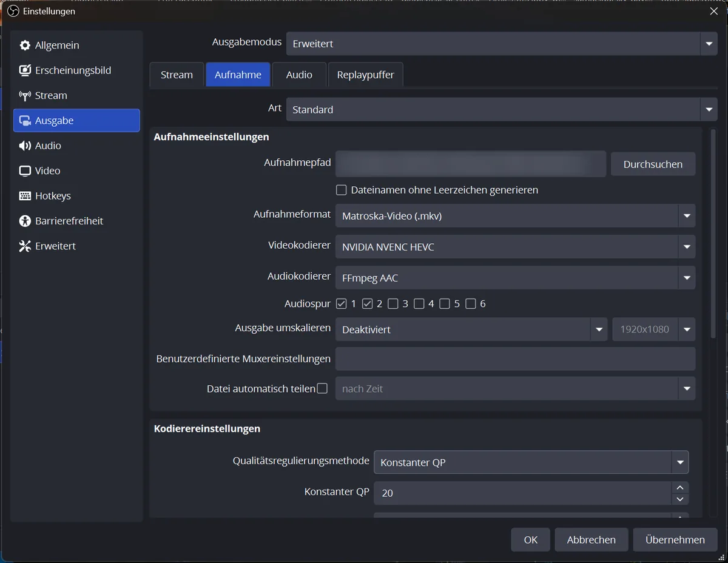
Task: Click the Allgemein gear icon
Action: pyautogui.click(x=25, y=46)
